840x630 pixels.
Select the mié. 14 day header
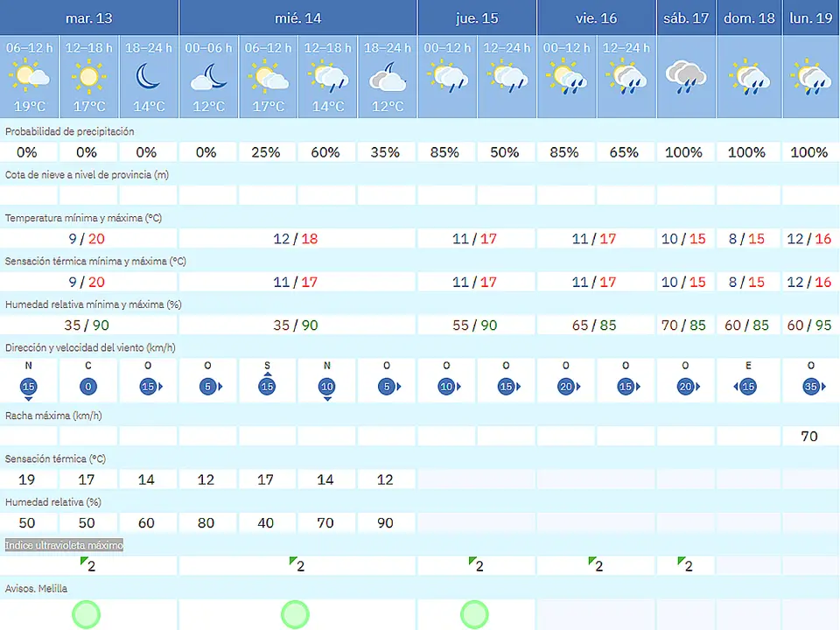pos(297,17)
